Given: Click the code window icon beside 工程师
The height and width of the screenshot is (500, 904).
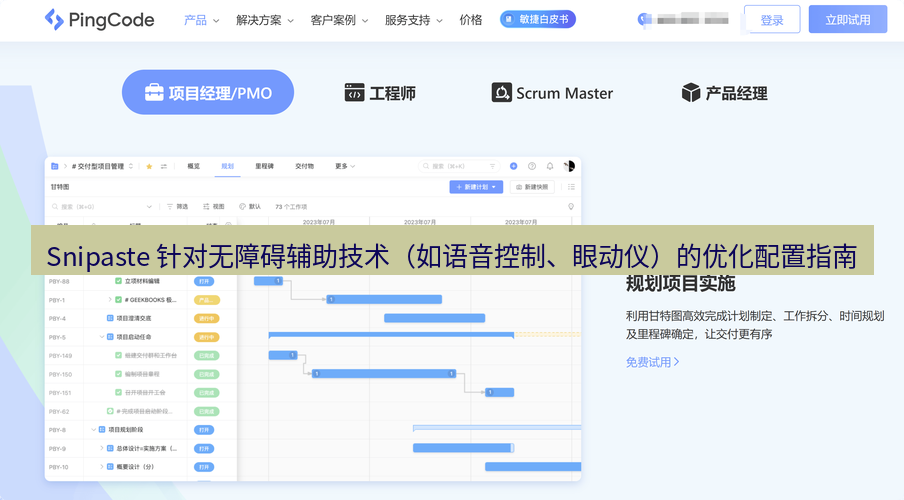Looking at the screenshot, I should 354,92.
